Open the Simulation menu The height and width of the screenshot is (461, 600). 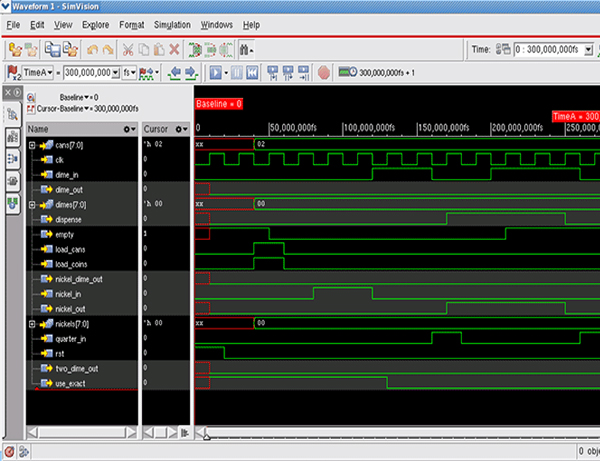click(172, 25)
